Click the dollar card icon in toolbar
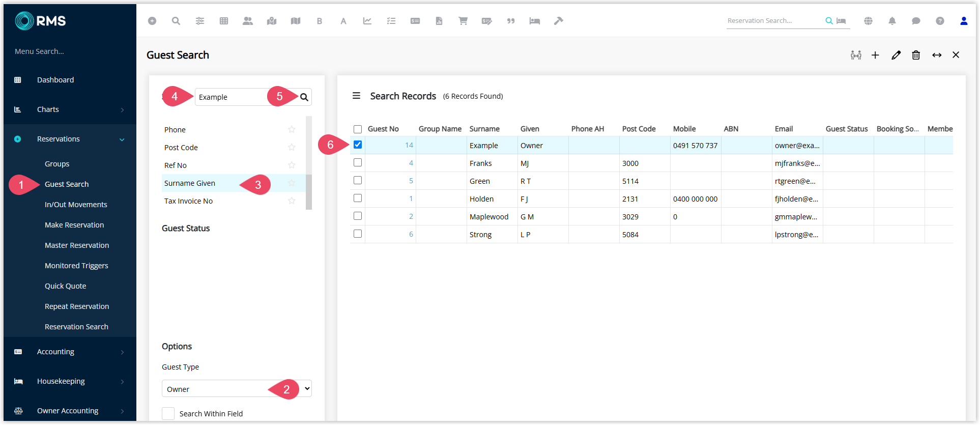Viewport: 980px width, 425px height. click(x=415, y=21)
